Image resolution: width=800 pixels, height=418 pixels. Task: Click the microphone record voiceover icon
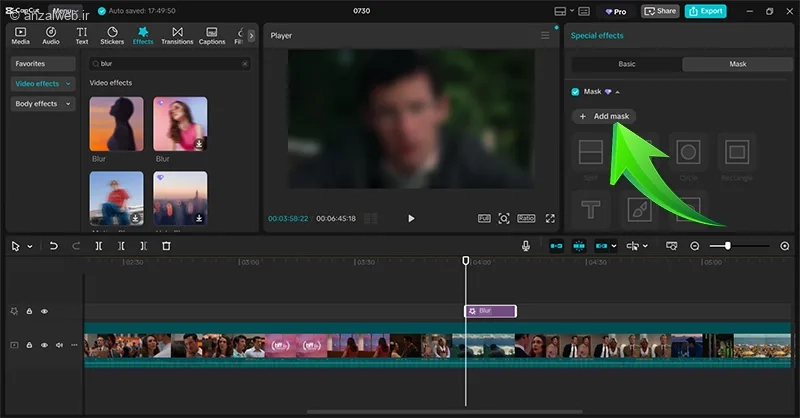[526, 246]
